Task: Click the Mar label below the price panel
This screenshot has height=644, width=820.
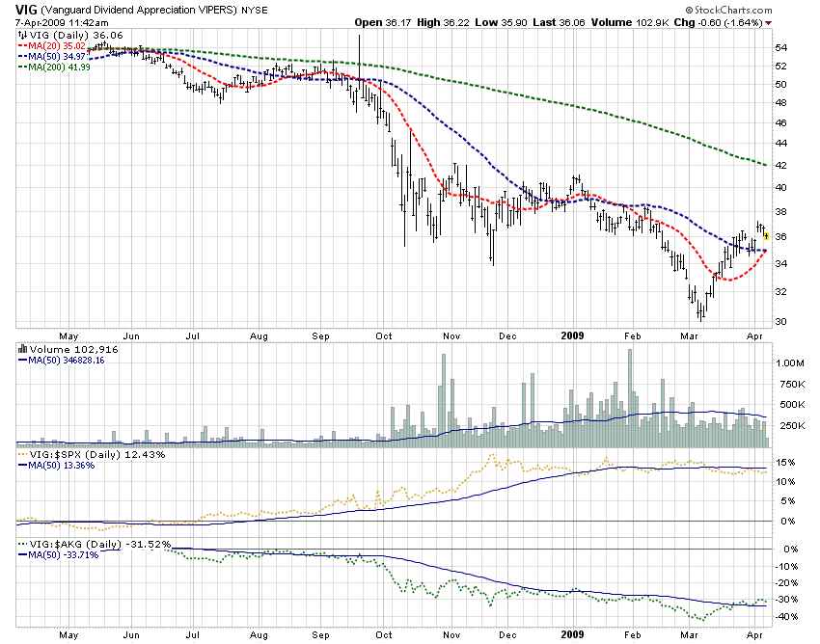Action: click(691, 337)
